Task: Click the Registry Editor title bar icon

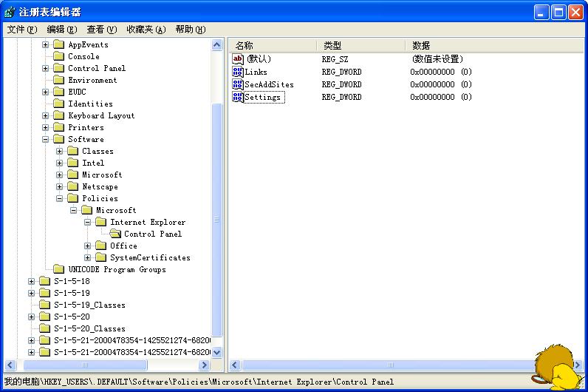Action: coord(10,13)
